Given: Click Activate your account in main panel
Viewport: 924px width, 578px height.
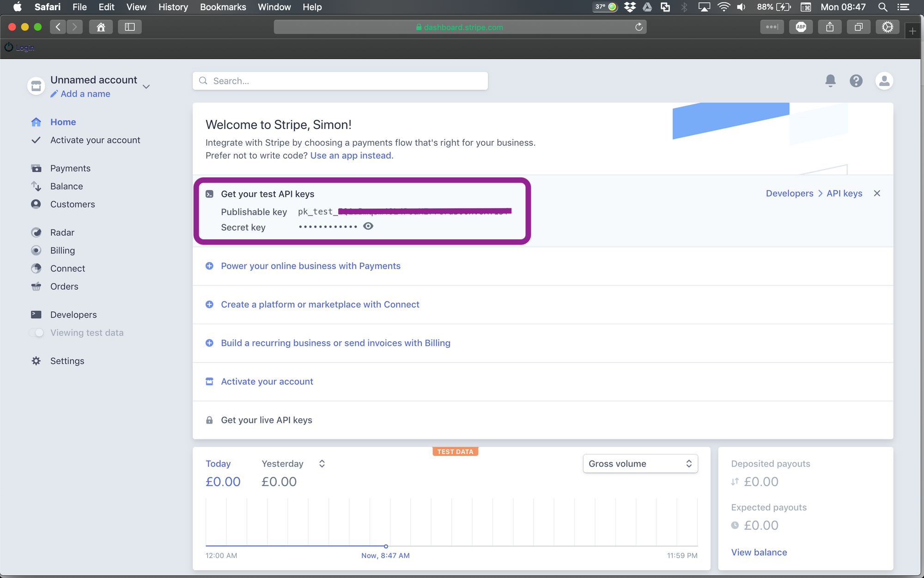Looking at the screenshot, I should (267, 381).
